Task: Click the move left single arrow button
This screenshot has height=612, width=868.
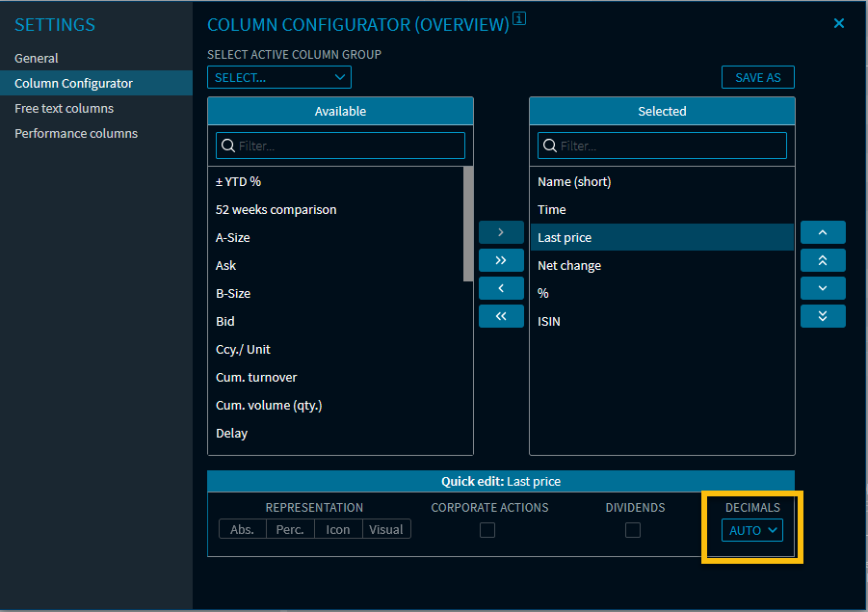Action: (x=501, y=288)
